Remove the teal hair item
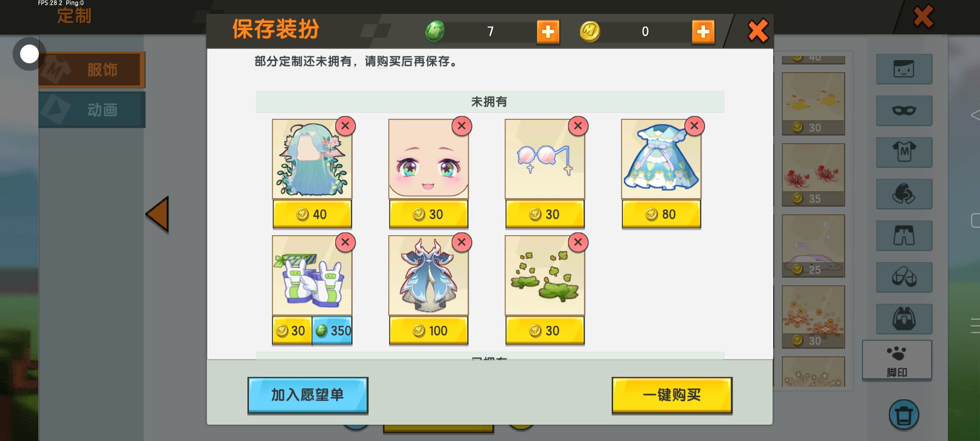Image resolution: width=980 pixels, height=441 pixels. pyautogui.click(x=345, y=126)
